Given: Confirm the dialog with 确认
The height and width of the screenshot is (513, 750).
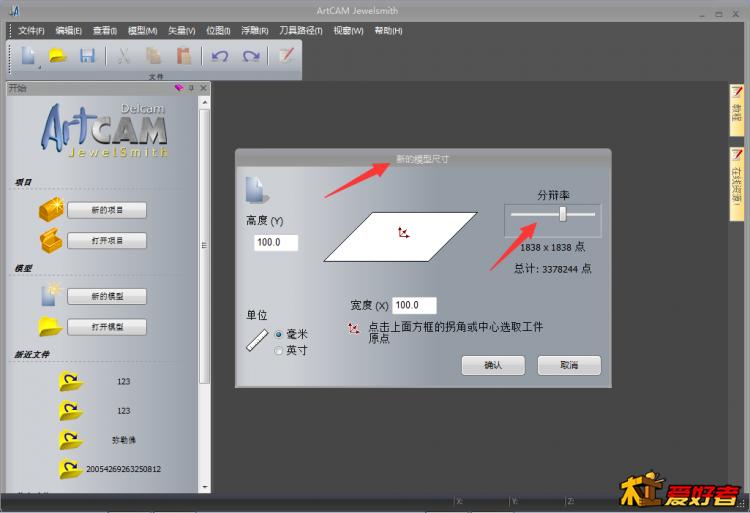Looking at the screenshot, I should click(493, 365).
